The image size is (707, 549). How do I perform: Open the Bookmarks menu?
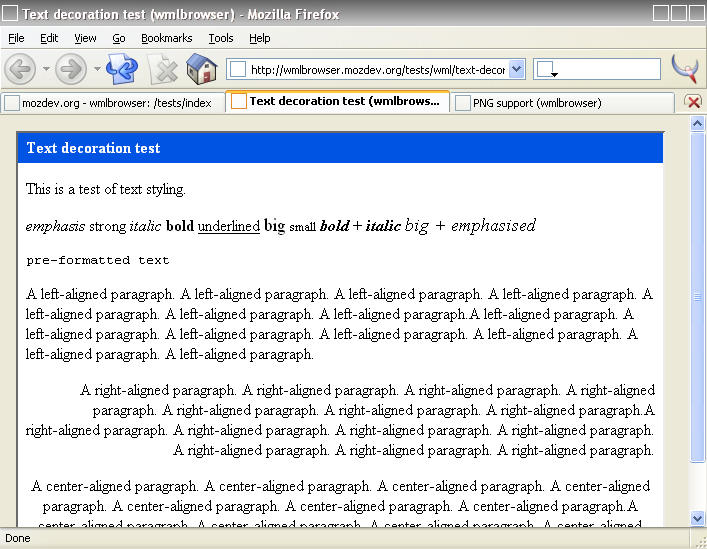[166, 38]
